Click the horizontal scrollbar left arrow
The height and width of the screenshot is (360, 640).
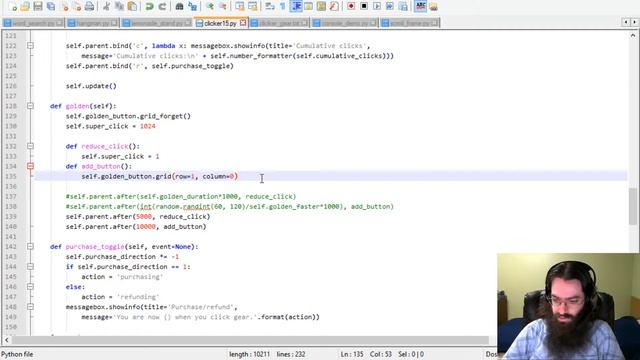(7, 340)
